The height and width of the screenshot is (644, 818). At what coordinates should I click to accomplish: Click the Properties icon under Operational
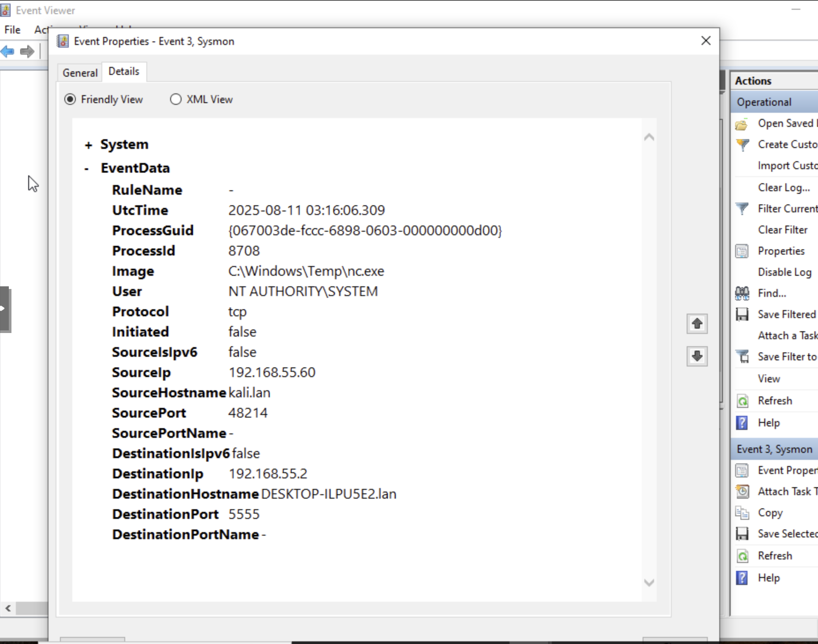coord(742,251)
